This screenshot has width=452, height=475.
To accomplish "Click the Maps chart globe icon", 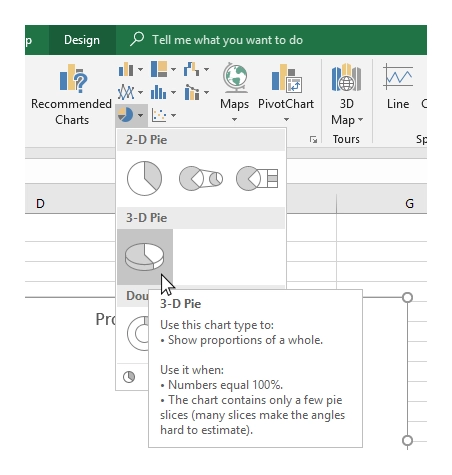I will [x=235, y=78].
